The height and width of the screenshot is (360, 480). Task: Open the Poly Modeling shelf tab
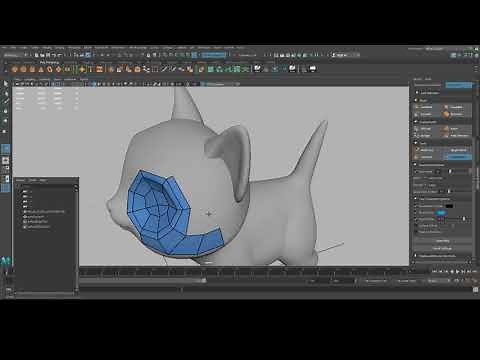49,62
